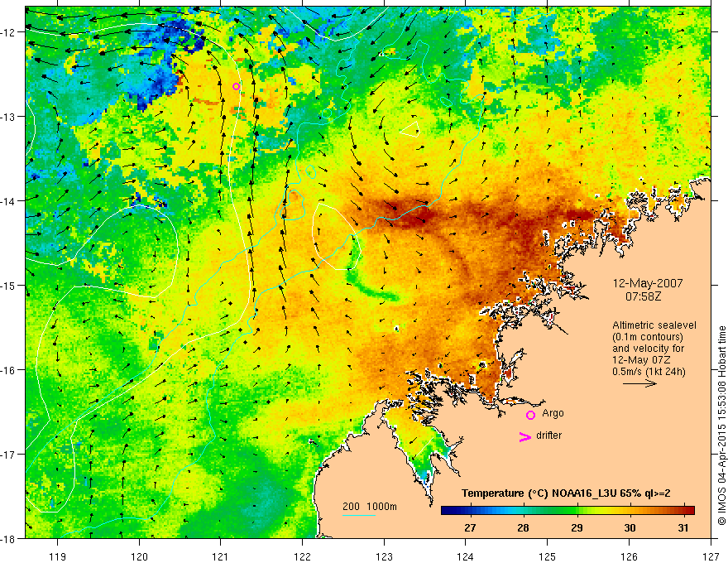
Task: Click the '28' colorbar tick label
Action: [523, 527]
